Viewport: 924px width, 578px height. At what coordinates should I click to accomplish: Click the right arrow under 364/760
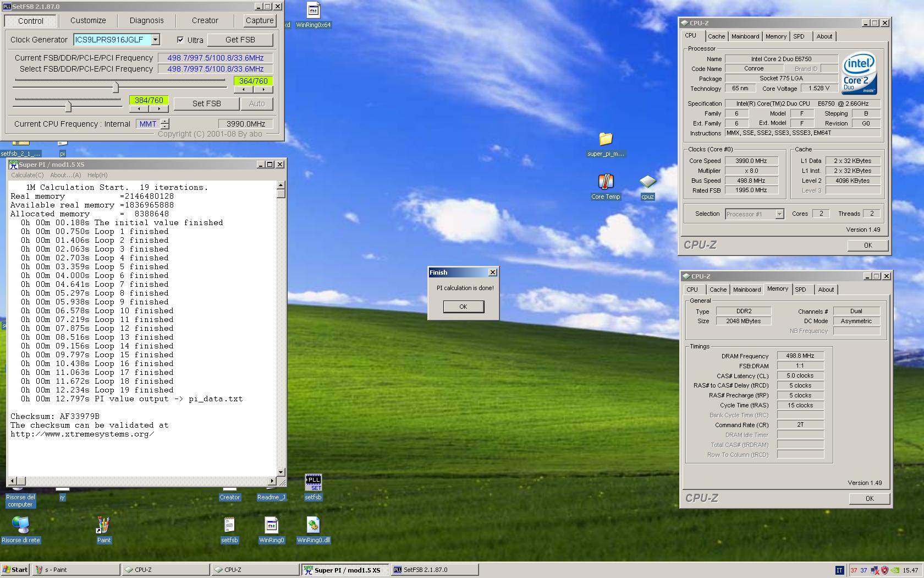point(263,89)
